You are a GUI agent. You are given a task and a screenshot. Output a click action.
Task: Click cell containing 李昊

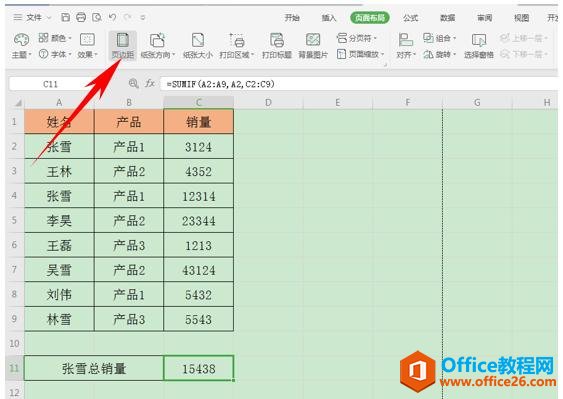click(59, 221)
